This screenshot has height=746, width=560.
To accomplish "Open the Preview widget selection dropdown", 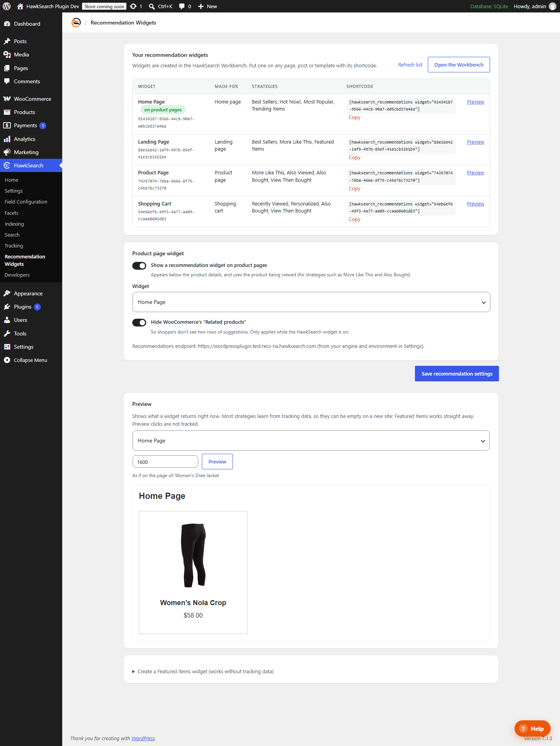I will pyautogui.click(x=311, y=441).
